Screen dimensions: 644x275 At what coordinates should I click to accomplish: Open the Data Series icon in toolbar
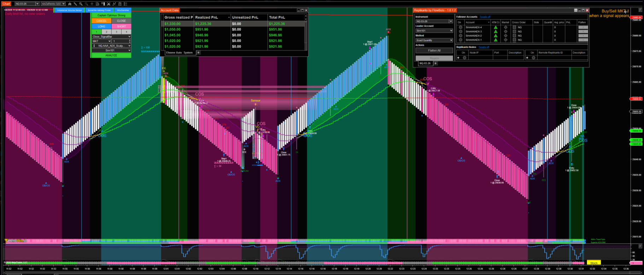pos(109,4)
